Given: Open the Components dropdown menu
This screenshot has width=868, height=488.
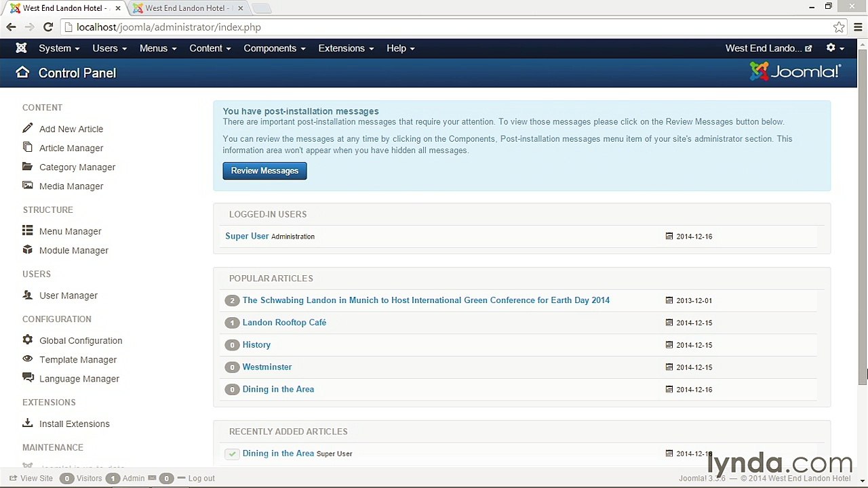Looking at the screenshot, I should [x=275, y=48].
